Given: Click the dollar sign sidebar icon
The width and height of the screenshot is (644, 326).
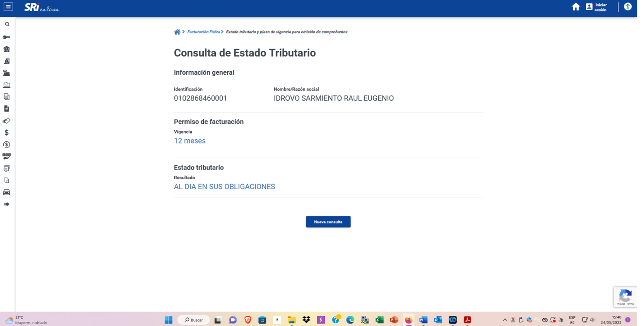Looking at the screenshot, I should pyautogui.click(x=7, y=133).
